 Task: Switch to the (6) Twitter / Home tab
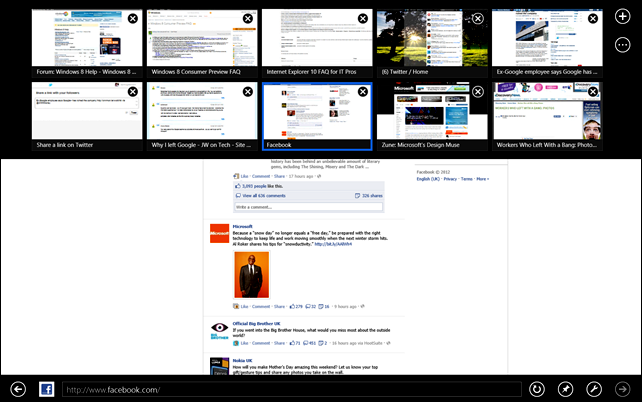432,43
